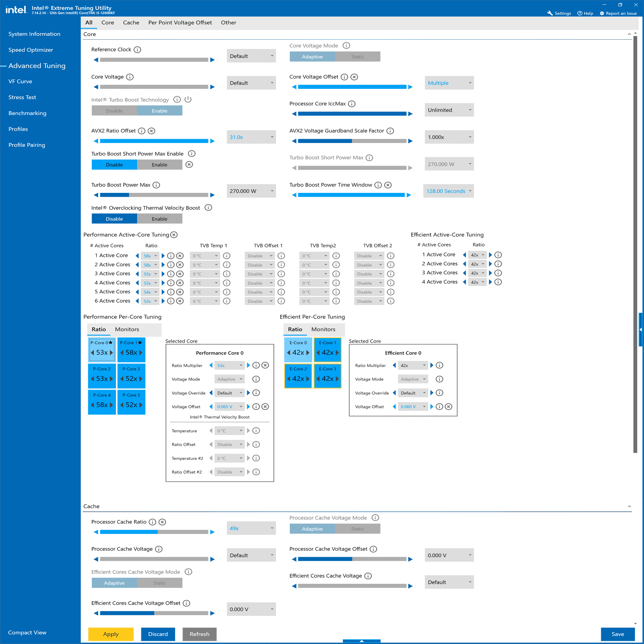Reset AVX2 Ratio Offset with X icon
Screen dimensions: 644x644
pyautogui.click(x=151, y=131)
